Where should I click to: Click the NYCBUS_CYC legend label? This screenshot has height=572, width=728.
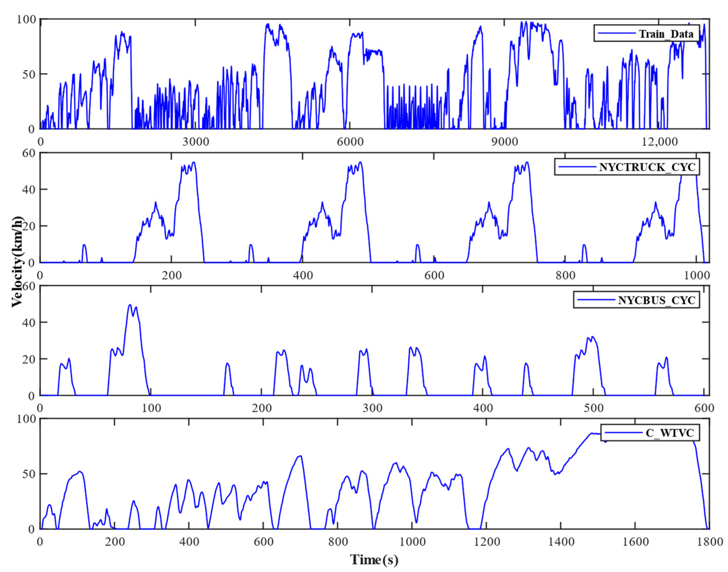point(657,300)
